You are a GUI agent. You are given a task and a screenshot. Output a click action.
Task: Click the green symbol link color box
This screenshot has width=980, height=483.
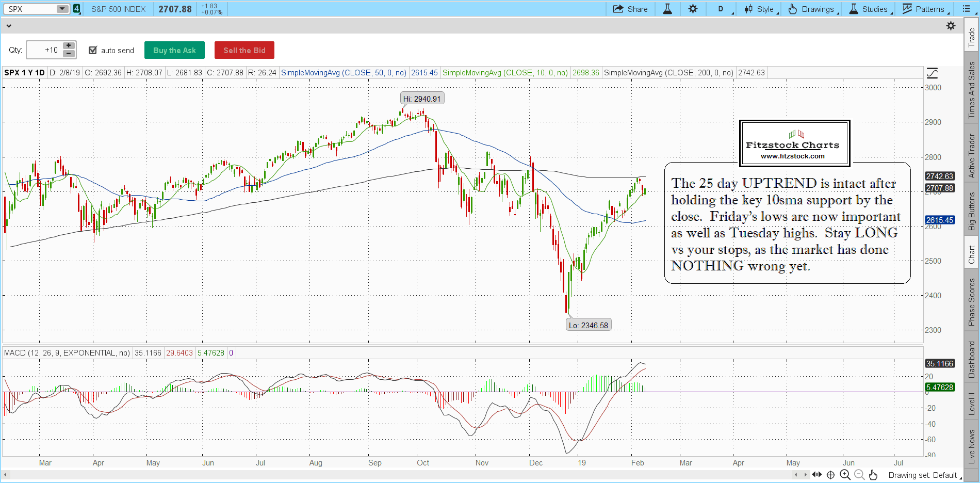click(x=77, y=9)
